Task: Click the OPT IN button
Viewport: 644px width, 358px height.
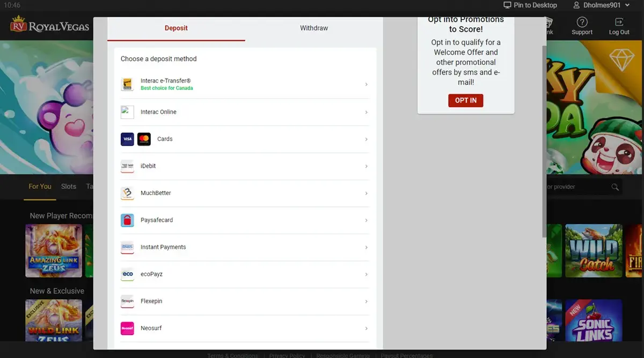Action: (465, 100)
